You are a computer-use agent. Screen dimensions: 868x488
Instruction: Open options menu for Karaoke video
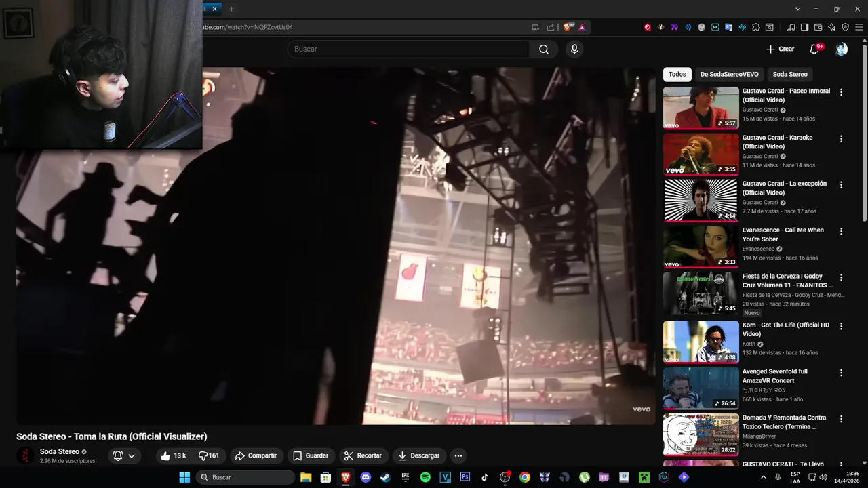click(842, 138)
